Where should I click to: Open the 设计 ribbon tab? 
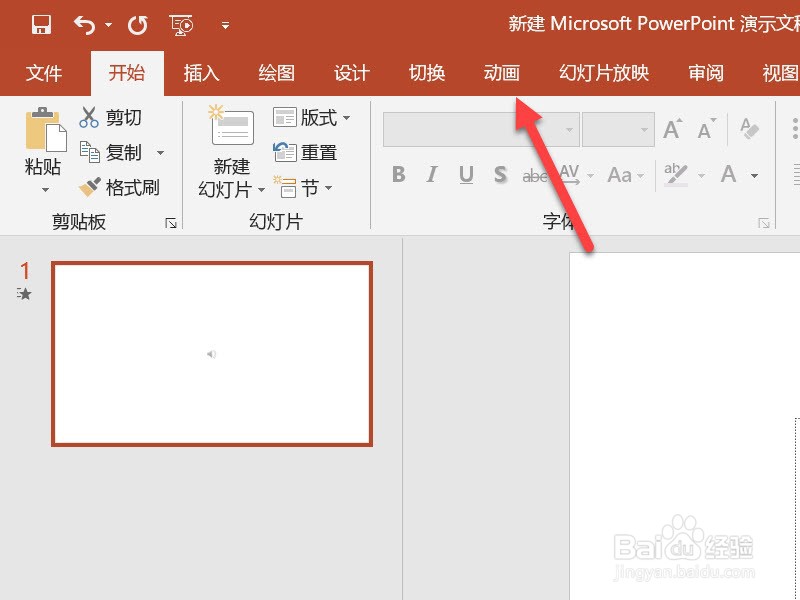[352, 73]
